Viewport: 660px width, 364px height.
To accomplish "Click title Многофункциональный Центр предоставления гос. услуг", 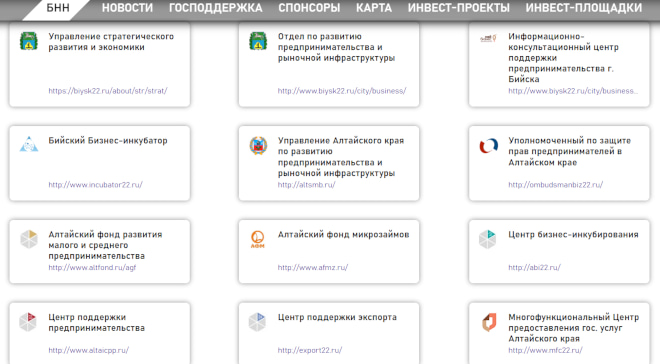I will 574,328.
